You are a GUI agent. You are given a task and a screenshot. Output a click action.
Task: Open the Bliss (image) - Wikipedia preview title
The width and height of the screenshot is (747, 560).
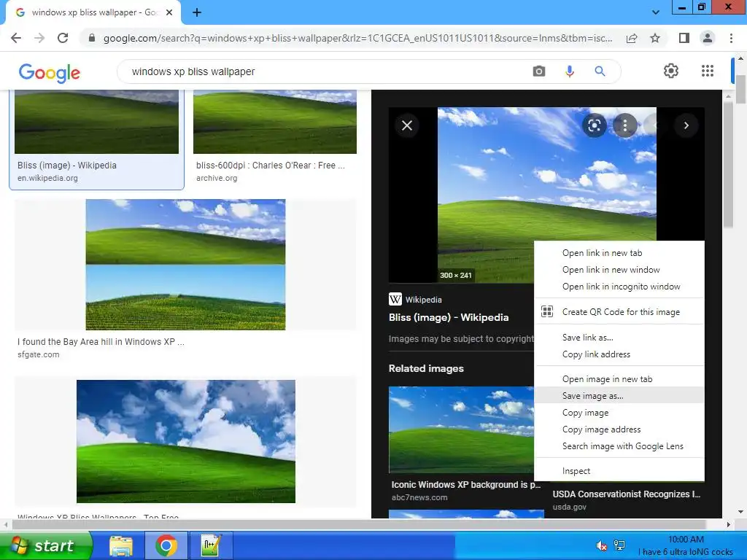pyautogui.click(x=449, y=317)
